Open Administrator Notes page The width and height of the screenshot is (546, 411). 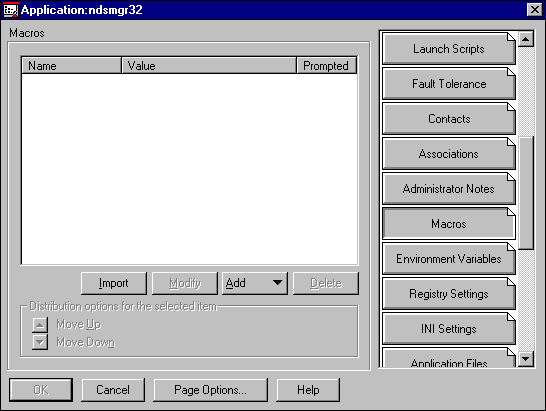click(x=448, y=189)
